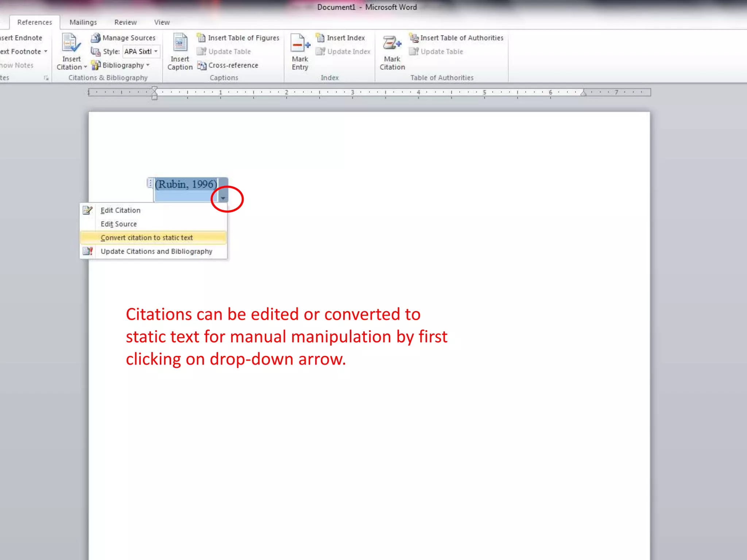This screenshot has width=747, height=560.
Task: Click the Update Citations and Bibliography icon
Action: click(88, 251)
